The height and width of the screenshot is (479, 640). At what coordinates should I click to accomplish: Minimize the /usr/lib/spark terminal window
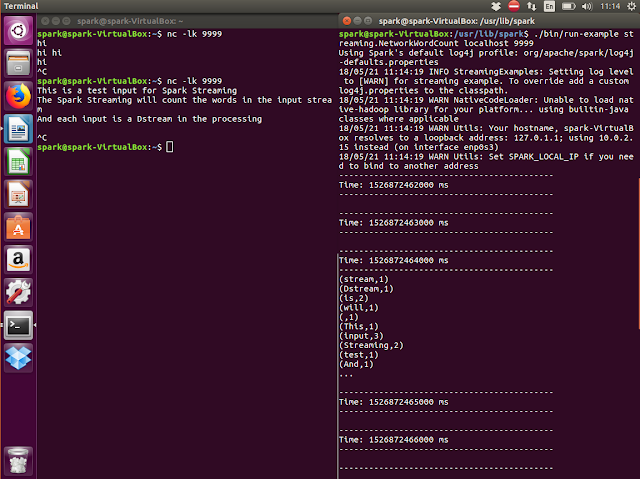pos(358,21)
